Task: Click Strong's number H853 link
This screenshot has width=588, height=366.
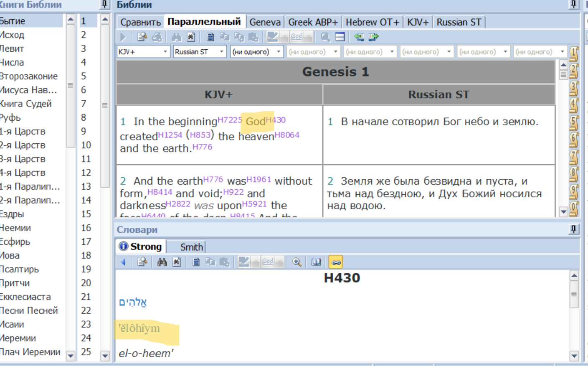Action: click(200, 135)
